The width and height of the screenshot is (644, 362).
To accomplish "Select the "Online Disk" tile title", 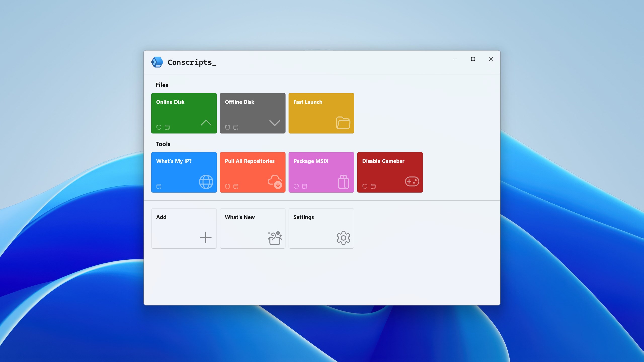I will click(x=170, y=102).
